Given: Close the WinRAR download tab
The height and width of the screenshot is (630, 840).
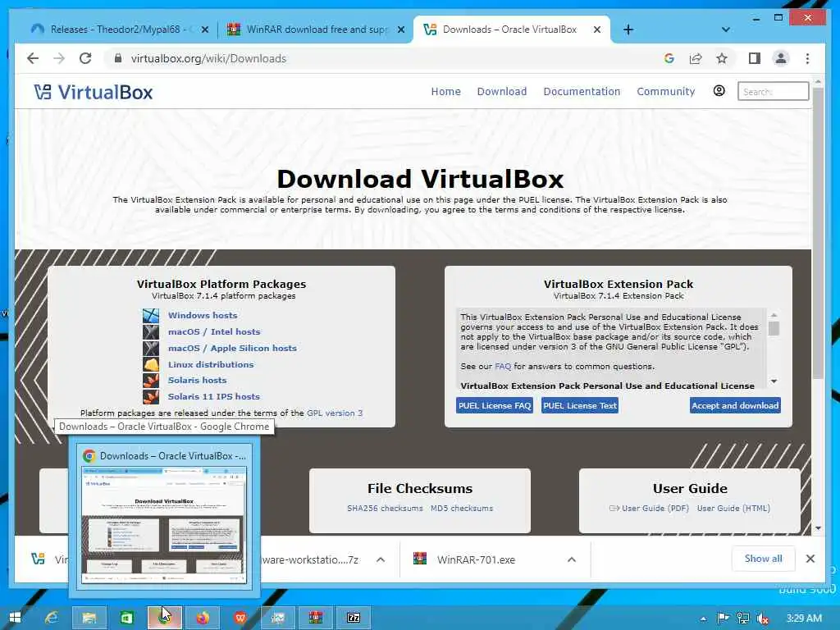Looking at the screenshot, I should (x=400, y=30).
